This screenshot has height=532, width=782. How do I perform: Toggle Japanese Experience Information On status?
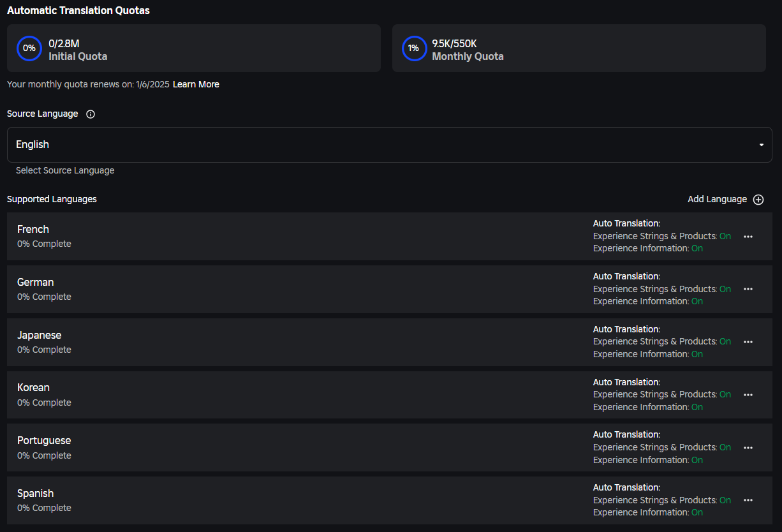coord(697,354)
